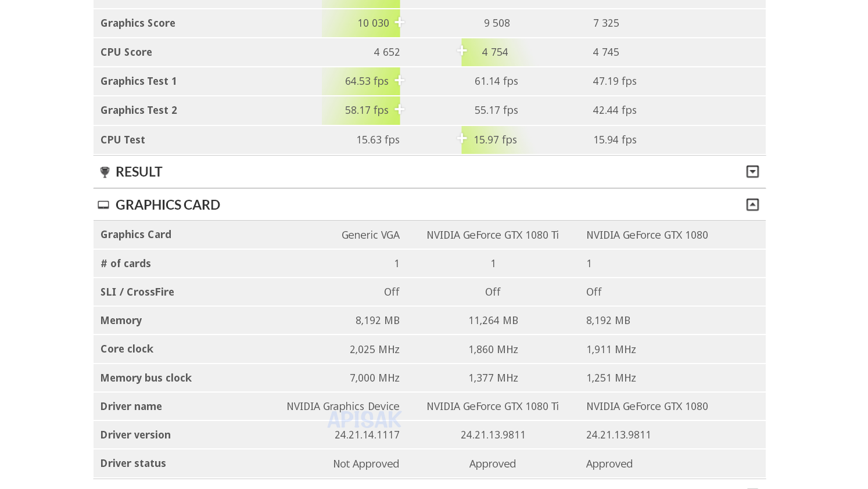Select the RESULT section heading
The image size is (868, 489).
pyautogui.click(x=139, y=172)
